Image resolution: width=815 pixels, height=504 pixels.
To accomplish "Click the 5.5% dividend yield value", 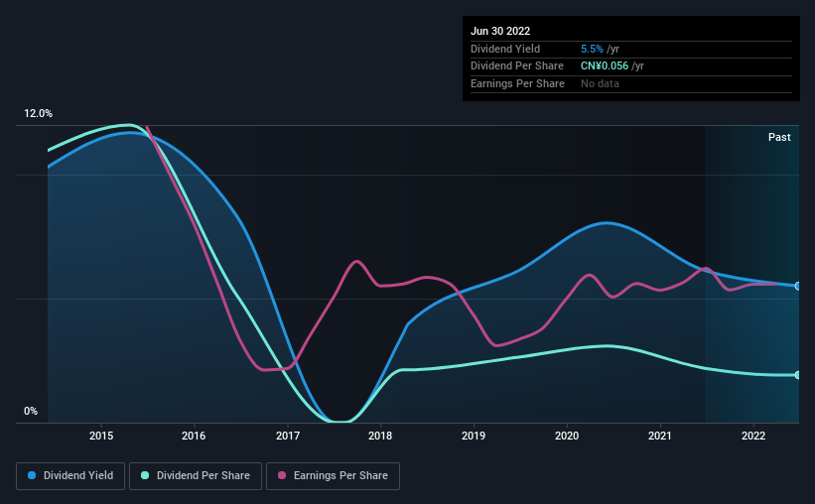I will pos(592,49).
